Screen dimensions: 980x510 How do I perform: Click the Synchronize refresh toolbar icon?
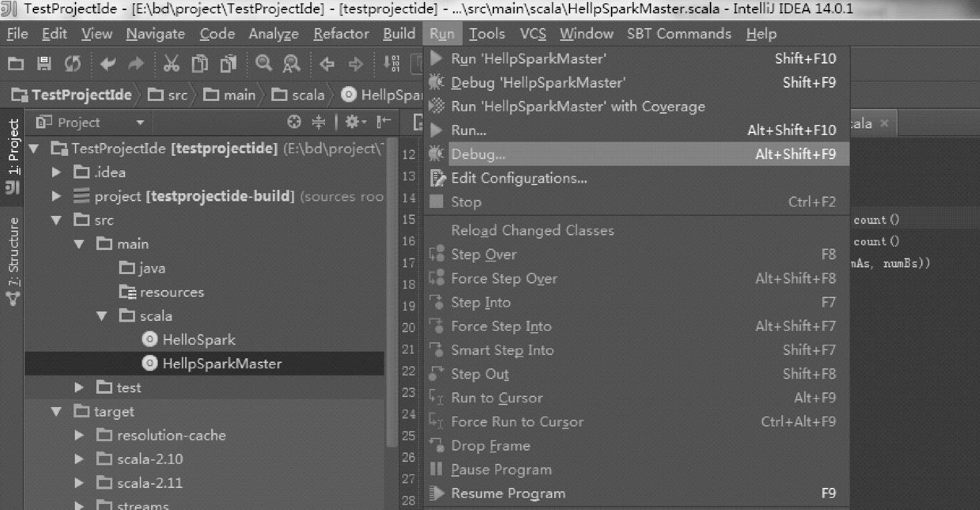pos(72,64)
